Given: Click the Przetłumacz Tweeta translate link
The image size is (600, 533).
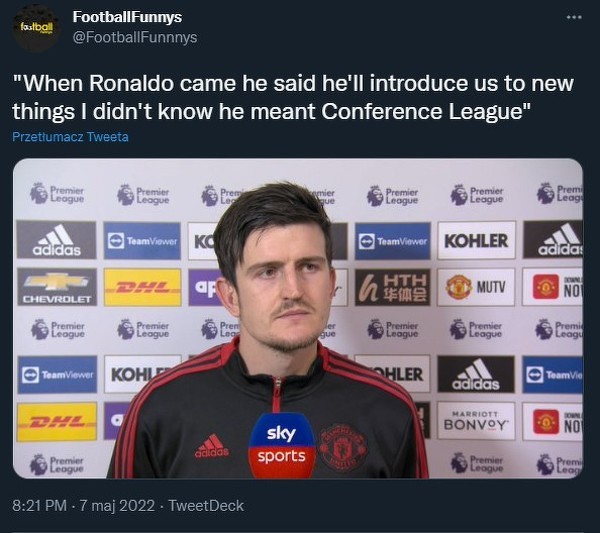Looking at the screenshot, I should coord(70,137).
